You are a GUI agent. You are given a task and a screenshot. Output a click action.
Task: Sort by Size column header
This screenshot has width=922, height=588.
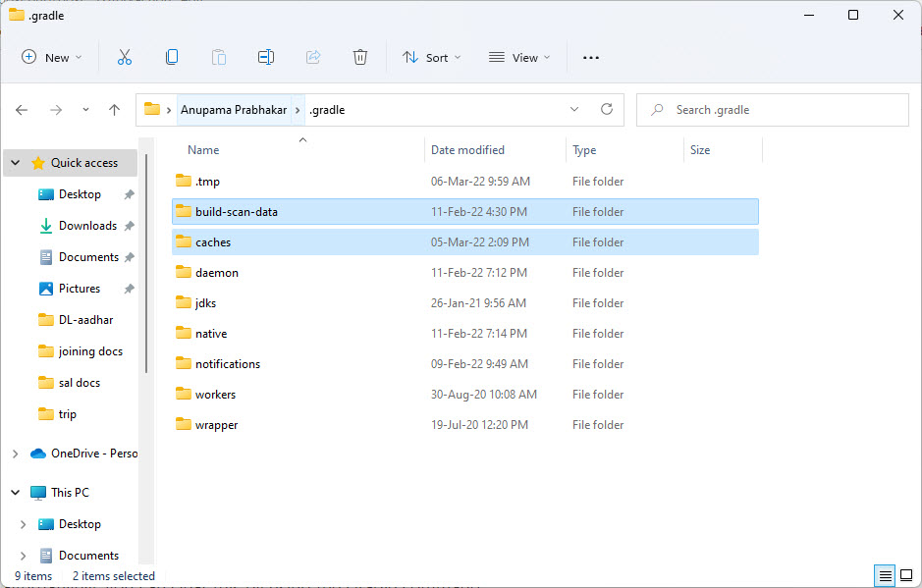point(700,150)
